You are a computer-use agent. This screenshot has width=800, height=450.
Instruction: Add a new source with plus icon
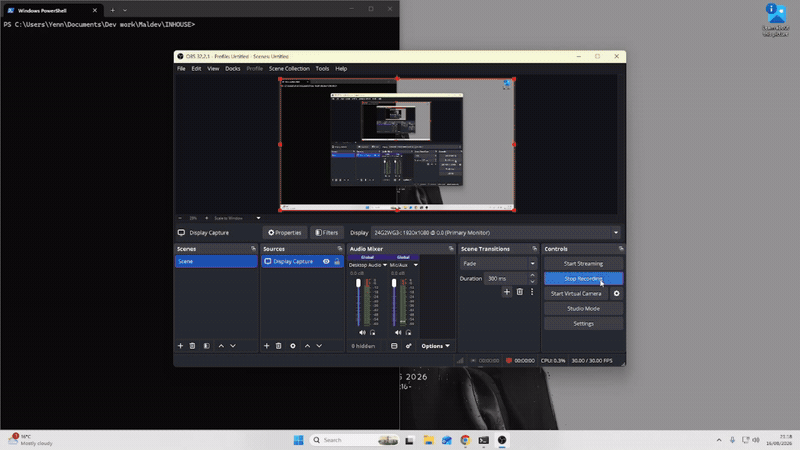tap(266, 346)
